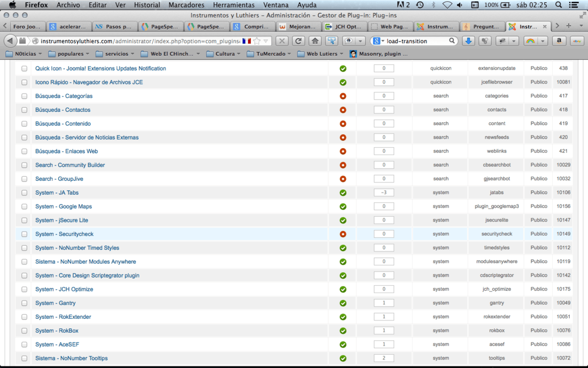Open the Herramientas menu
This screenshot has width=588, height=368.
[234, 5]
